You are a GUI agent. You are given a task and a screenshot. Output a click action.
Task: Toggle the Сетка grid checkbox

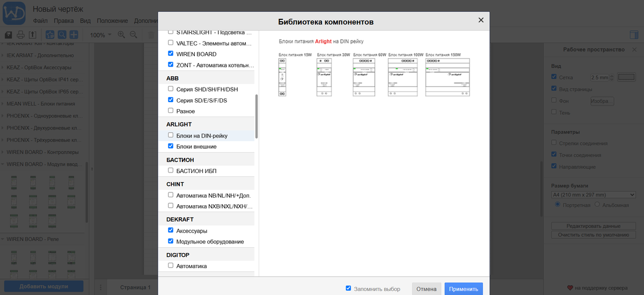click(x=554, y=77)
